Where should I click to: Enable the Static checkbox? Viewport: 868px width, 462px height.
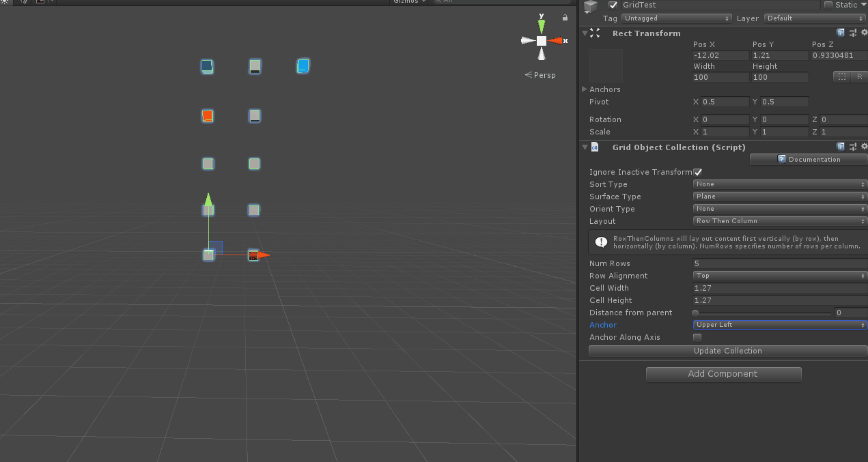pyautogui.click(x=828, y=5)
